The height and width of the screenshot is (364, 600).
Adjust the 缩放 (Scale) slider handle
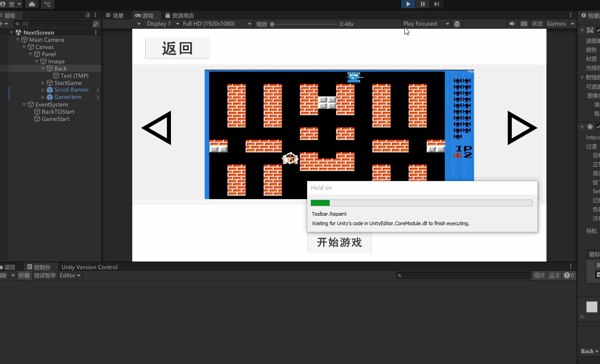point(272,24)
